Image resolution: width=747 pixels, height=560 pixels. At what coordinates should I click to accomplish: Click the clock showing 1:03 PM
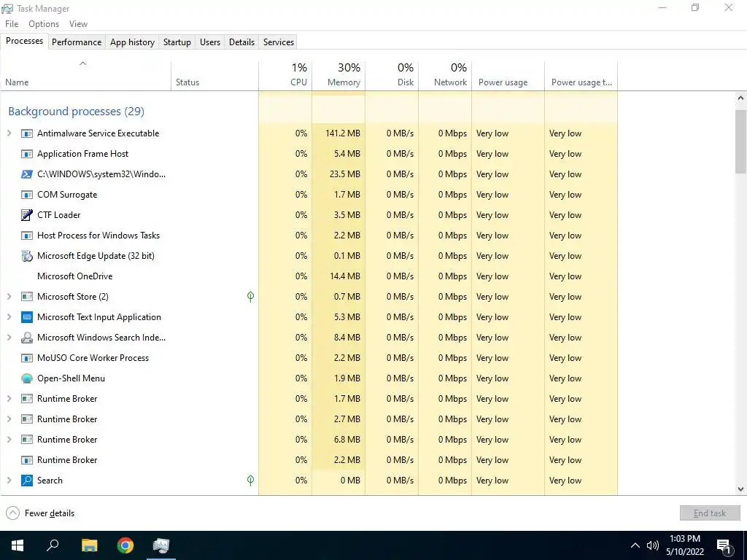685,539
